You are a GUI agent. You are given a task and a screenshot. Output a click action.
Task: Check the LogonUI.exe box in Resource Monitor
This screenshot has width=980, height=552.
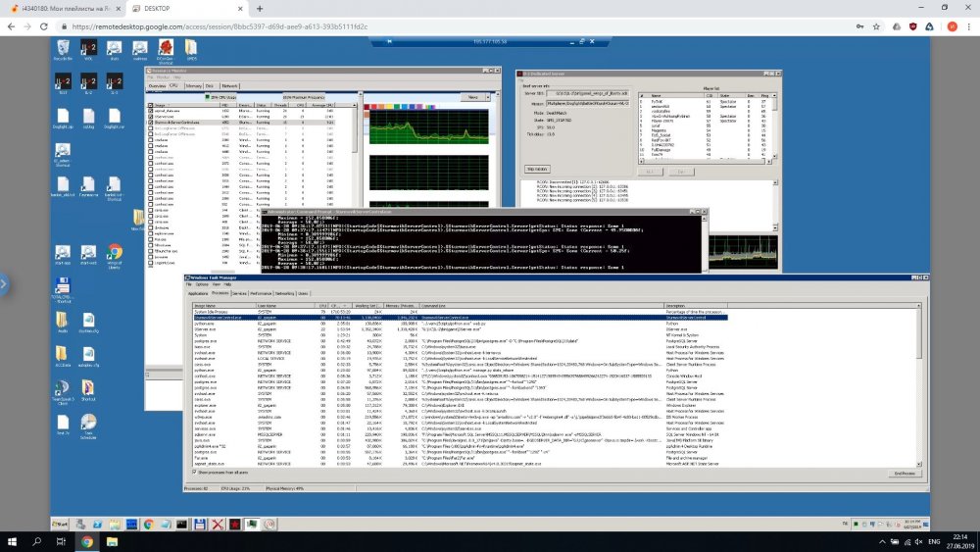[x=150, y=263]
